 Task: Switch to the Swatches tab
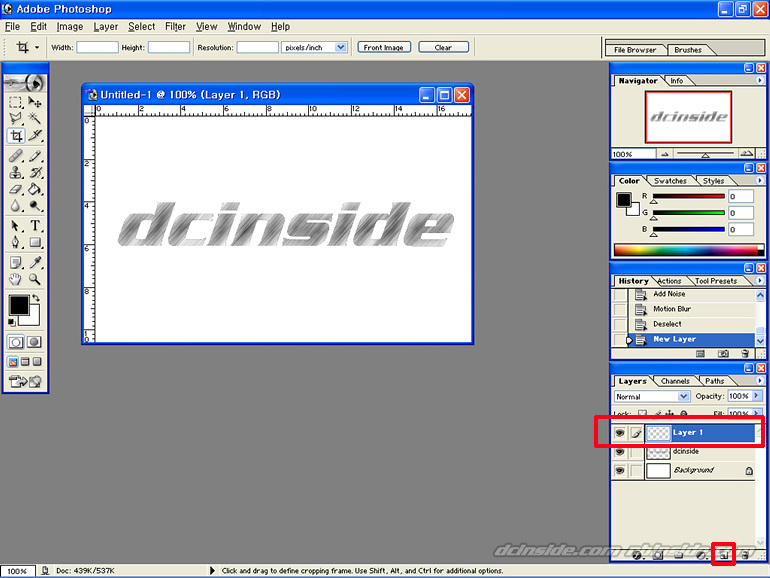670,181
